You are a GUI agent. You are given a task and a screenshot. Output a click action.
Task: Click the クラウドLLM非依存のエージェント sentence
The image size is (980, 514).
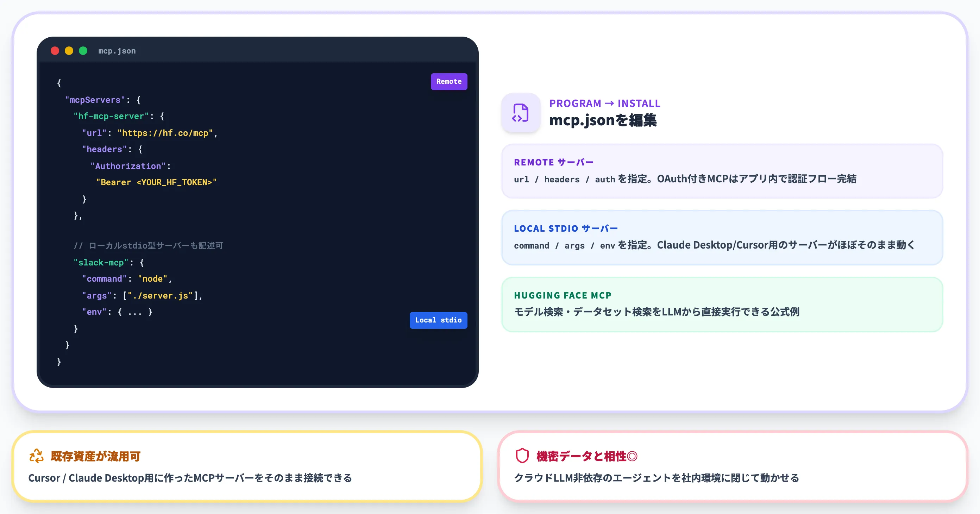pyautogui.click(x=657, y=478)
